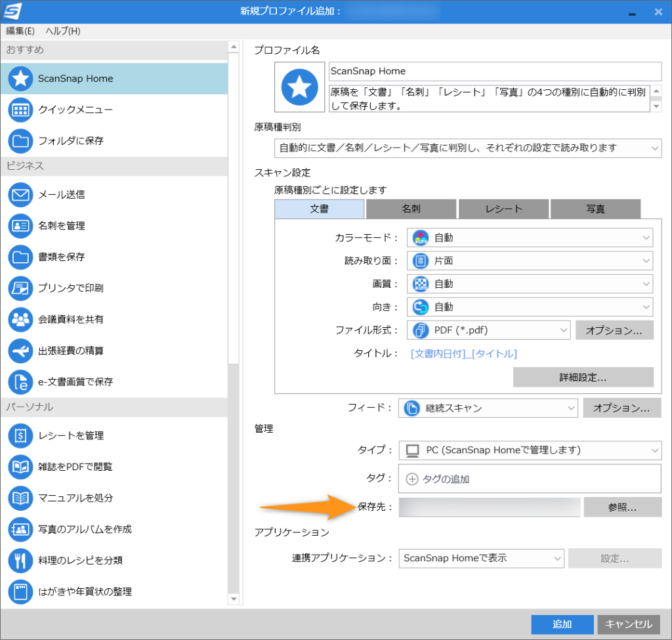Click the description box scroll up arrow
Screen dimensions: 672x640
pyautogui.click(x=656, y=90)
